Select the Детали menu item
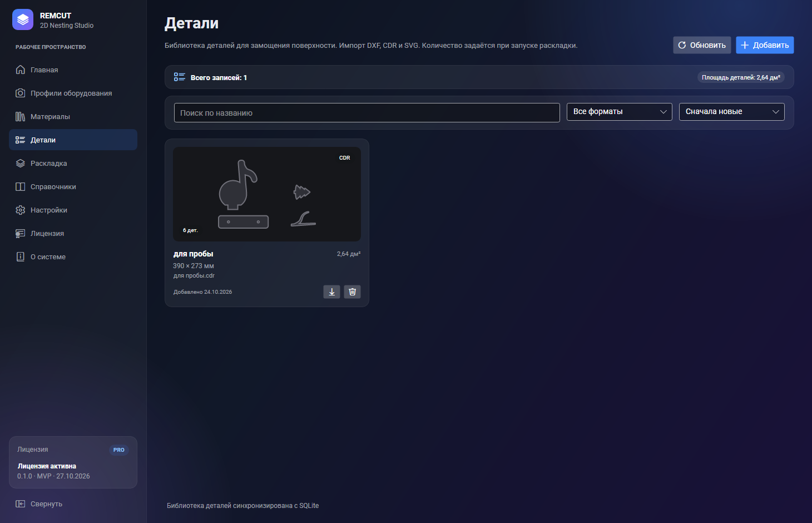812x523 pixels. (73, 140)
